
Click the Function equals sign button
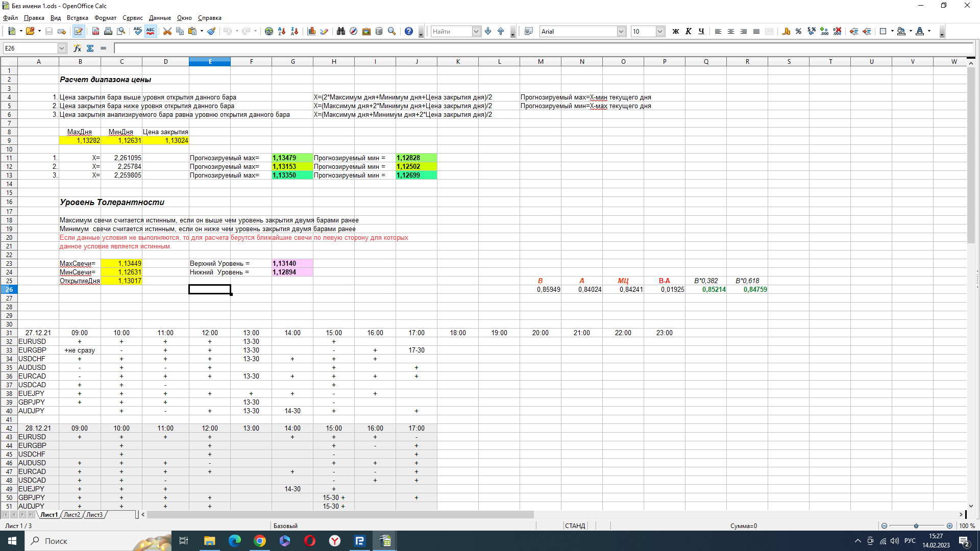[x=104, y=48]
